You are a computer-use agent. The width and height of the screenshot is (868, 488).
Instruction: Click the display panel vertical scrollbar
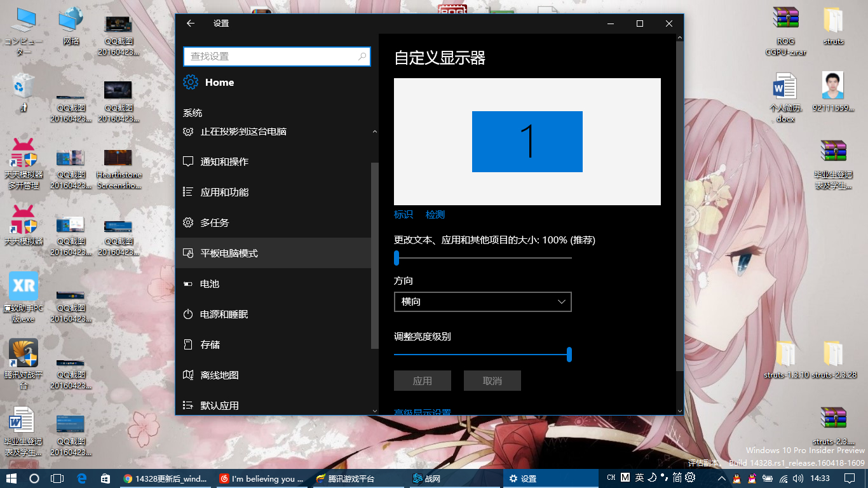[x=680, y=207]
